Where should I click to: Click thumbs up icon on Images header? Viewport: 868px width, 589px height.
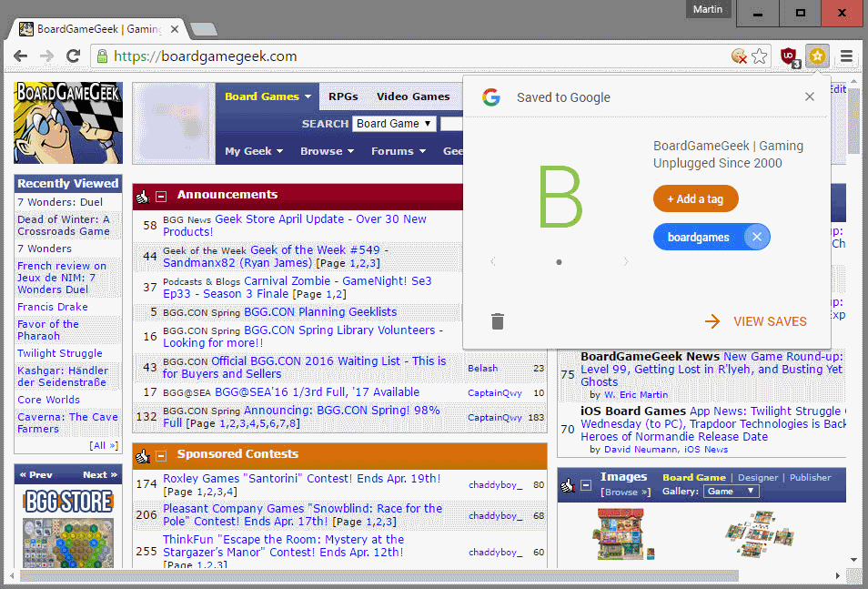568,486
